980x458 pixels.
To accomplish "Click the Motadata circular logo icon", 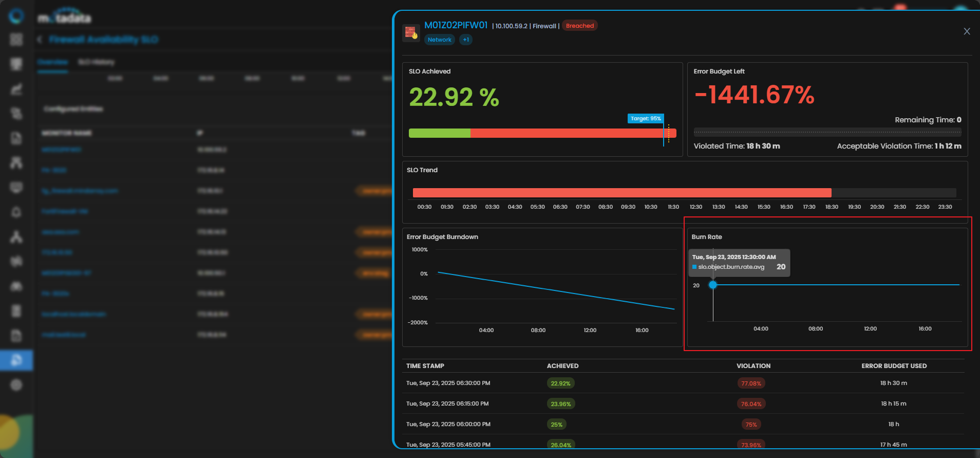I will pos(16,16).
